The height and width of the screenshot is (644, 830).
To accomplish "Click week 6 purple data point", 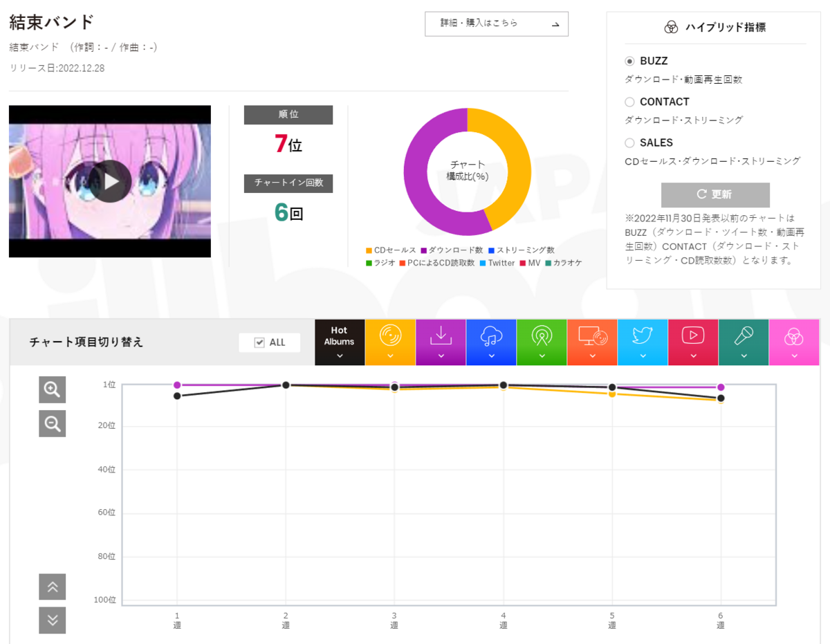I will (721, 387).
